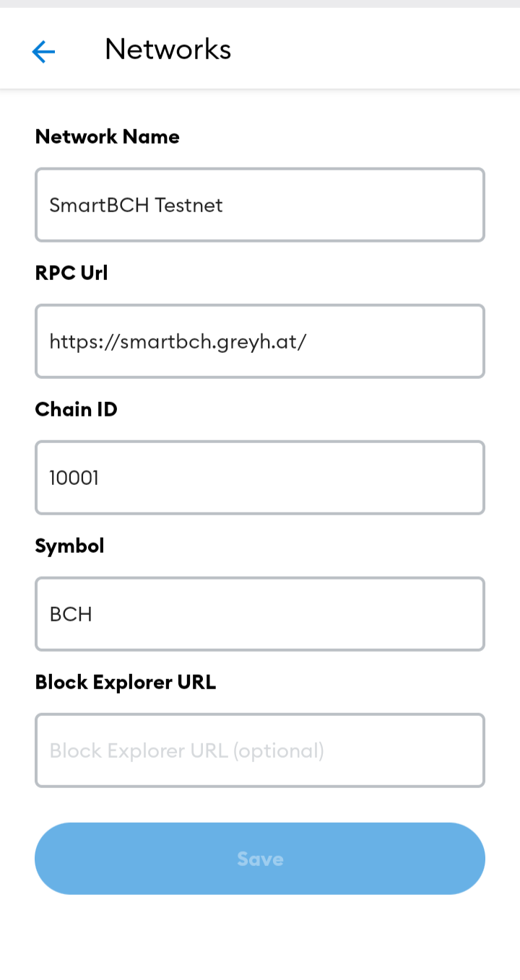The image size is (520, 980).
Task: Tap blank area below the Save button
Action: [x=260, y=938]
